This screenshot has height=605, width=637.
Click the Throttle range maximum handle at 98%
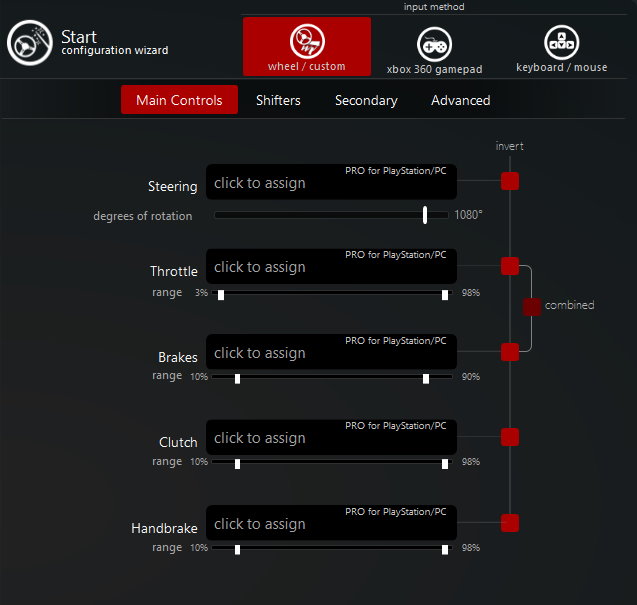(x=445, y=295)
